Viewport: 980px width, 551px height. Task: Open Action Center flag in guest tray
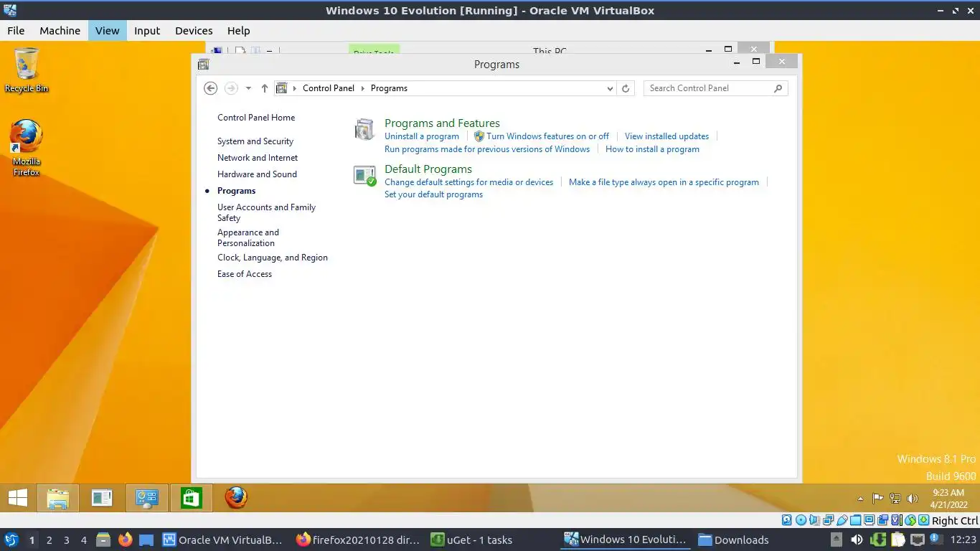point(877,499)
